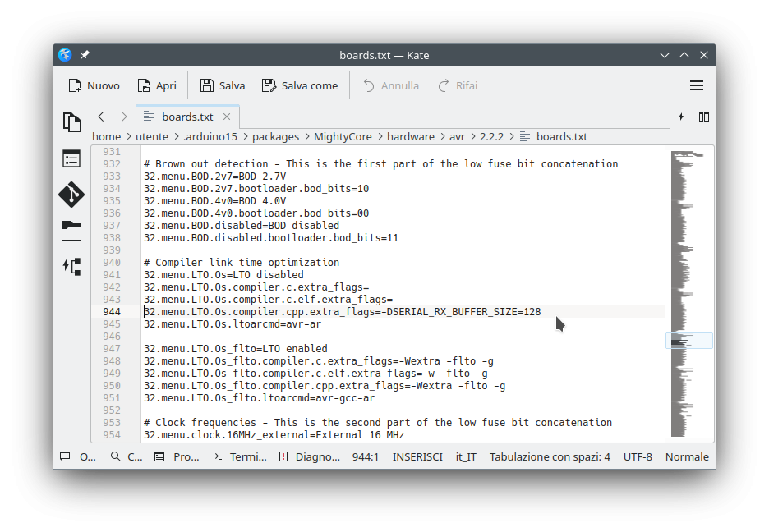Open MightyCore breadcrumb folder

pyautogui.click(x=343, y=136)
